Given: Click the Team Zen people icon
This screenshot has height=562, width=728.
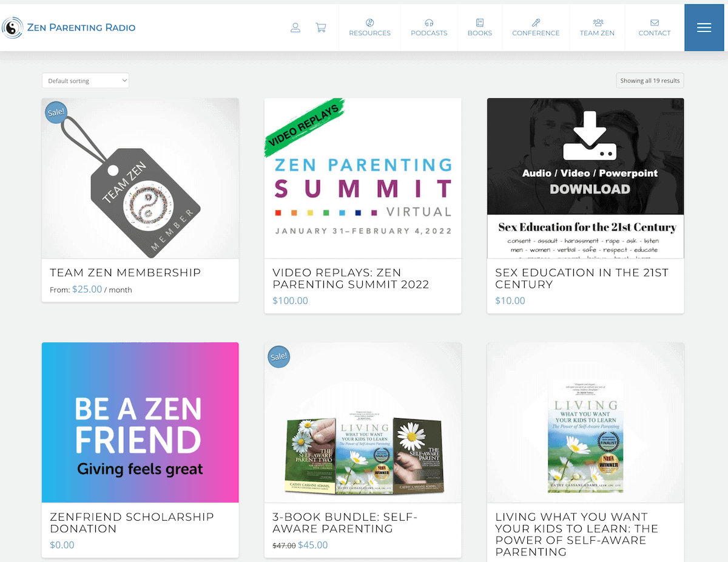Looking at the screenshot, I should tap(598, 22).
